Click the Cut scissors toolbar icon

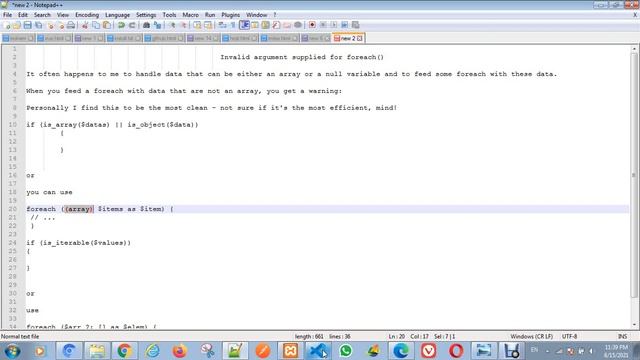(x=85, y=25)
